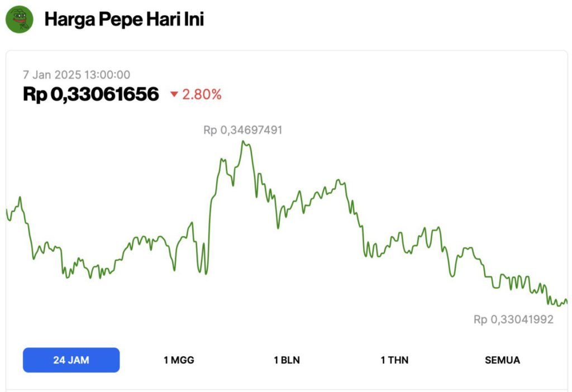This screenshot has width=572, height=392.
Task: Click the highest peak of the chart line
Action: tap(243, 141)
